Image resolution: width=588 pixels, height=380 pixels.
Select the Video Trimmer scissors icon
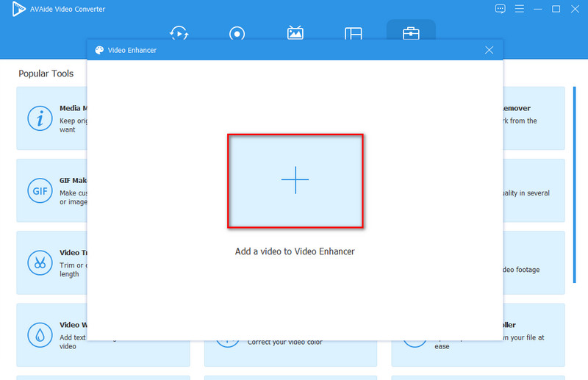point(38,262)
